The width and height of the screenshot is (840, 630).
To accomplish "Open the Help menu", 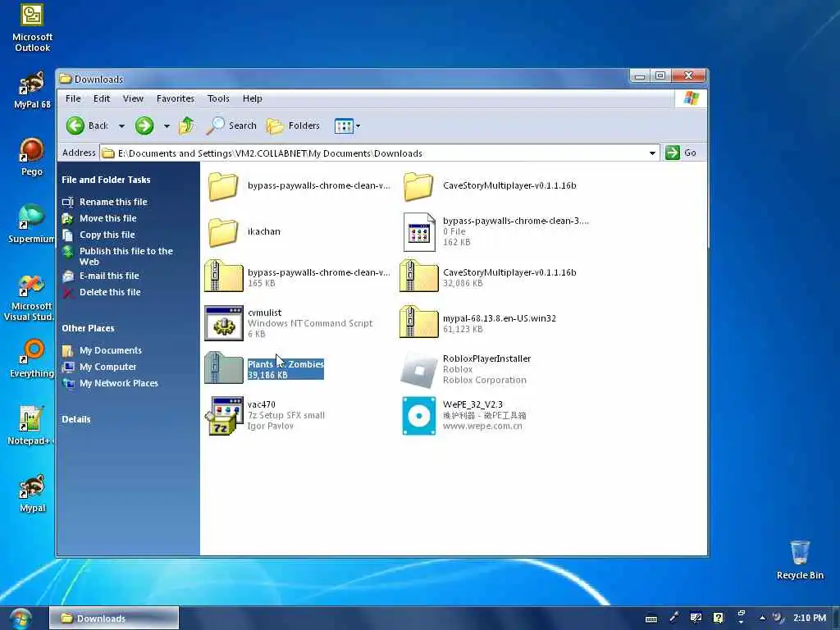I will click(252, 98).
